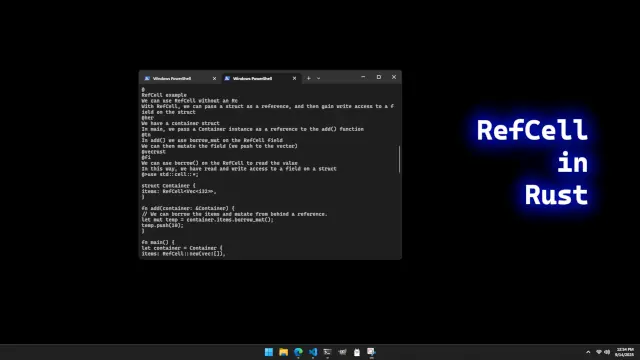This screenshot has width=640, height=360.
Task: Click the "RefCell example" line in terminal
Action: pyautogui.click(x=164, y=95)
